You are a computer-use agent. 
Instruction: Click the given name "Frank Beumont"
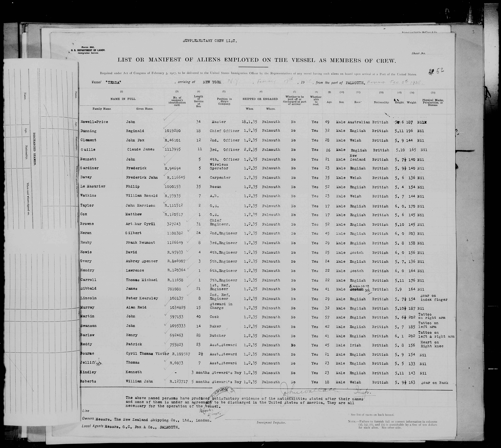tap(140, 242)
